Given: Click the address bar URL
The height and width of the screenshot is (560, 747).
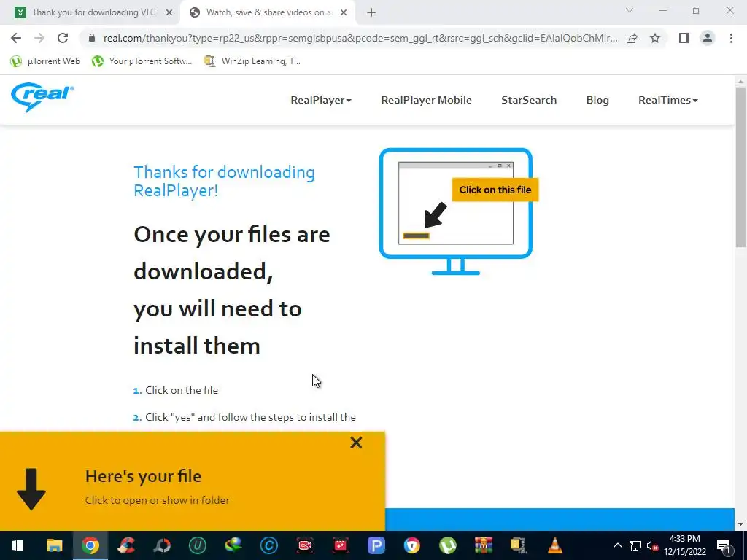Looking at the screenshot, I should click(360, 38).
